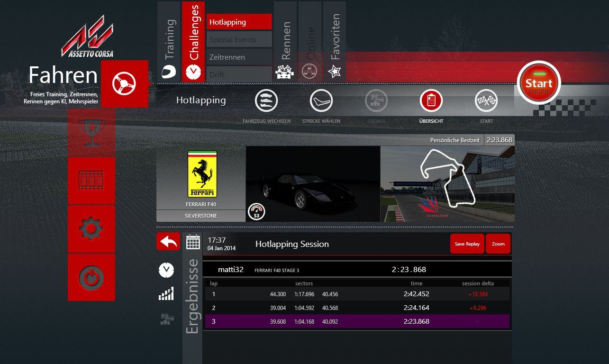Select the Übersicht clipboard icon
609x364 pixels.
point(431,100)
